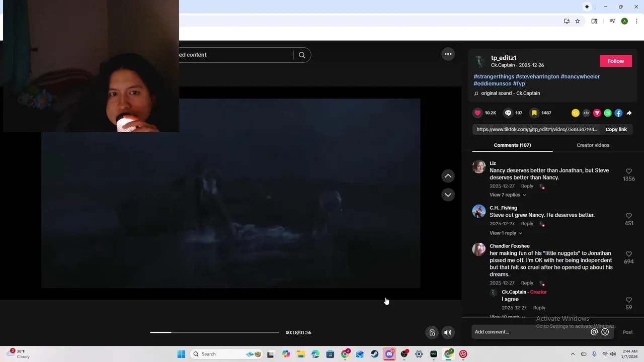This screenshot has height=362, width=644.
Task: Open Discord from the taskbar
Action: (x=389, y=354)
